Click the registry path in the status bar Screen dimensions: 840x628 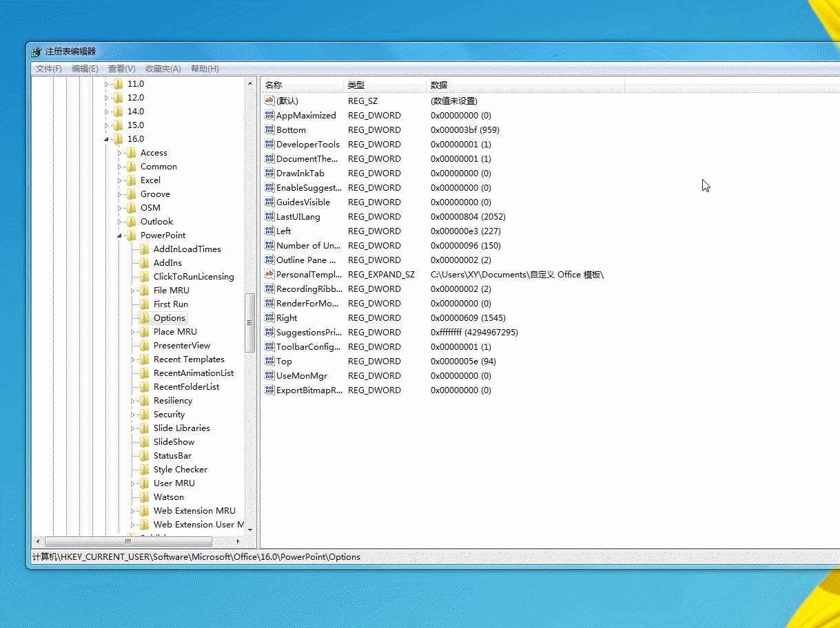(196, 556)
